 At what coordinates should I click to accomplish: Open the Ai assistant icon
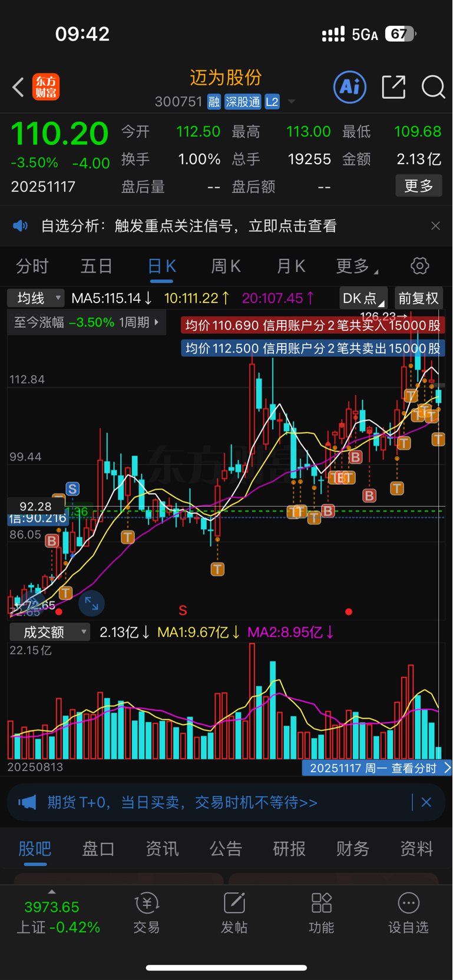point(350,87)
